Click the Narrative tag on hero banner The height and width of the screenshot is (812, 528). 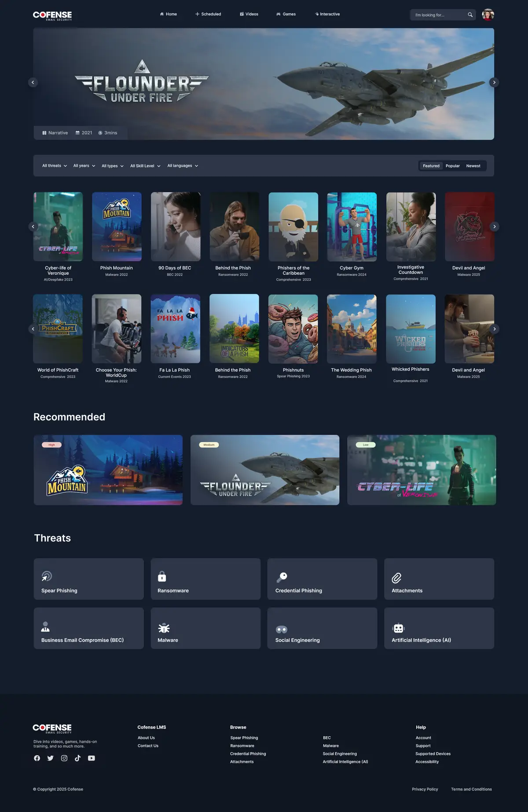[x=55, y=133]
